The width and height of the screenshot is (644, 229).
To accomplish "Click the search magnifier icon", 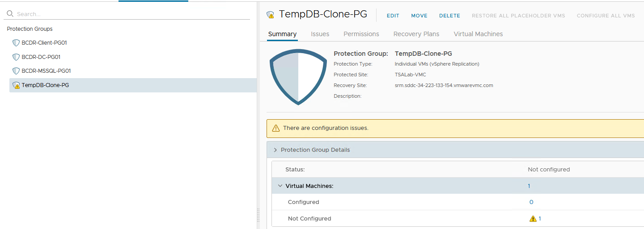I will (10, 14).
